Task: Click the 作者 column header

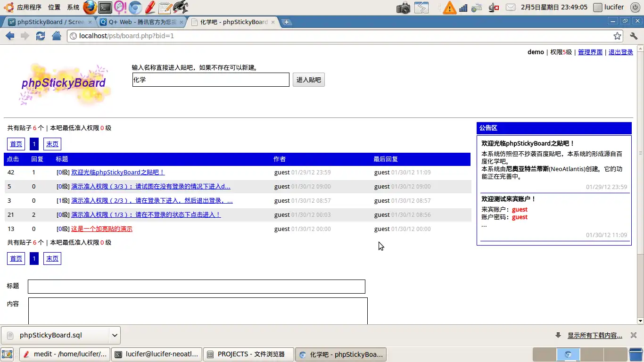Action: [x=280, y=159]
